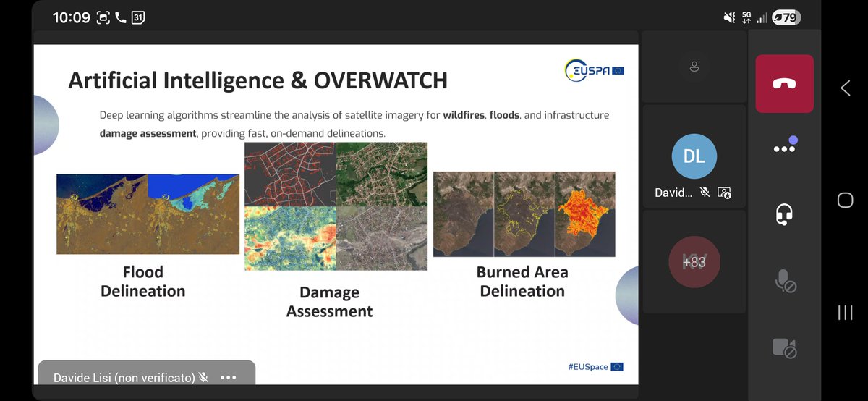
Task: Tap the phone call status bar icon
Action: click(120, 17)
